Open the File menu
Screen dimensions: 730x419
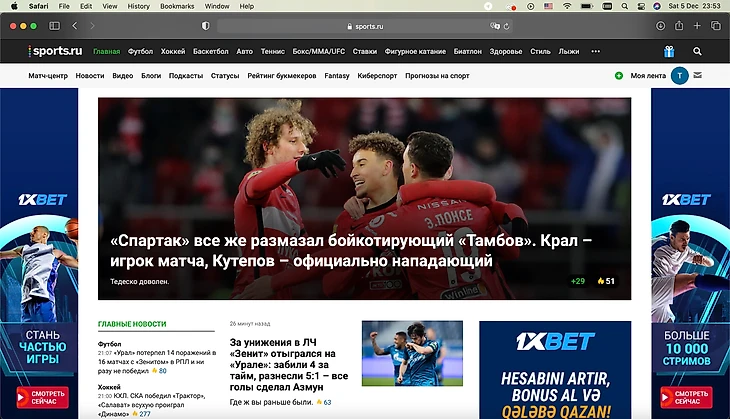click(64, 6)
